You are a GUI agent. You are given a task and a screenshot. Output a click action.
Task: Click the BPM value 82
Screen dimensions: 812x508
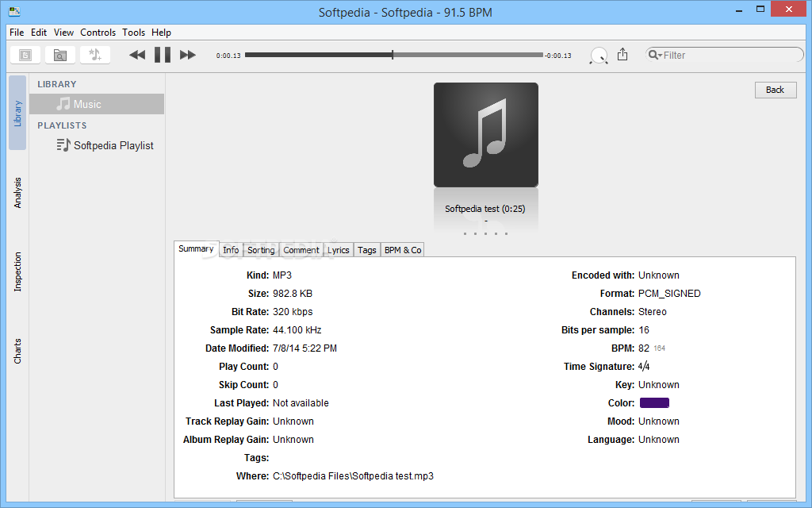(644, 348)
